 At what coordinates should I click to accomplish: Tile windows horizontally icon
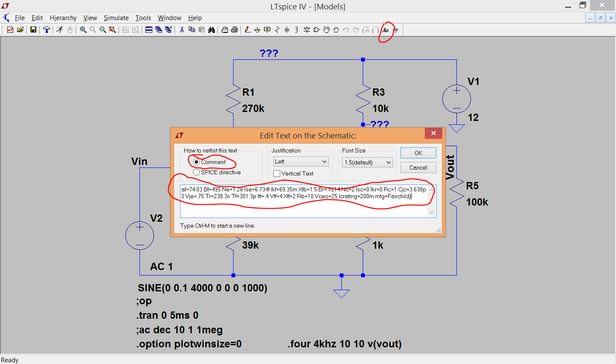point(149,30)
